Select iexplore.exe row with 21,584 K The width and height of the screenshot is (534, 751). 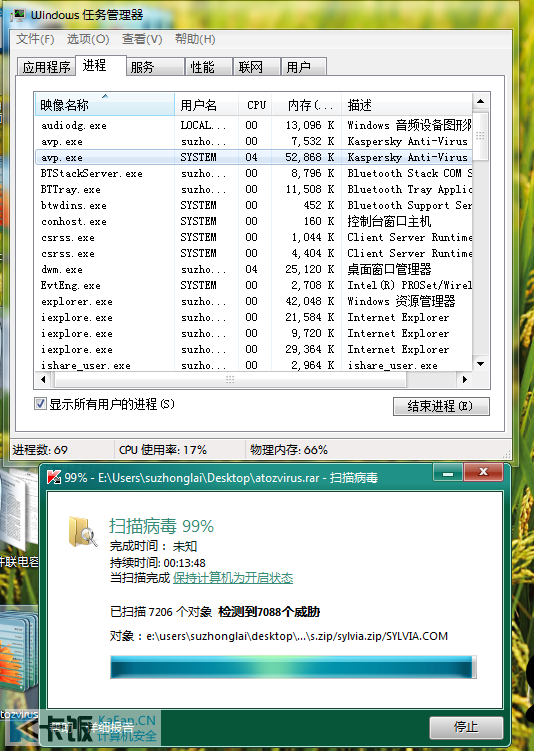(x=253, y=317)
